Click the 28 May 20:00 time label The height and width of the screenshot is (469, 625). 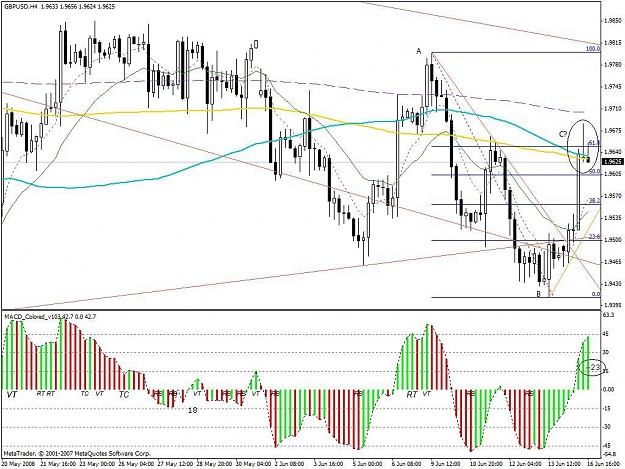(214, 464)
